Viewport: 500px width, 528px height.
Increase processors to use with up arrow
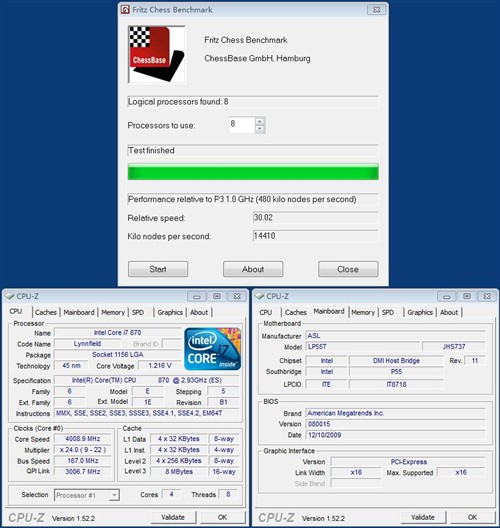pos(260,121)
